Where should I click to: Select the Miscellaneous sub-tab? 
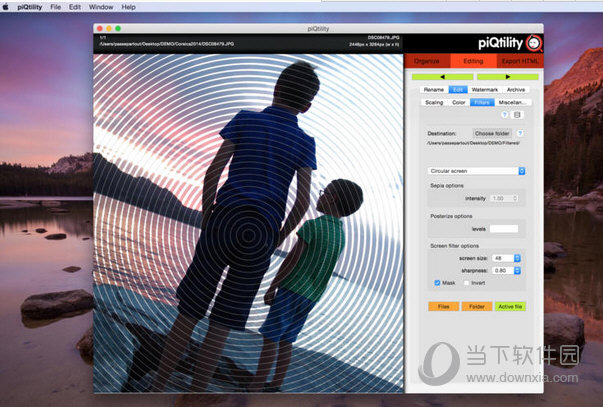513,102
